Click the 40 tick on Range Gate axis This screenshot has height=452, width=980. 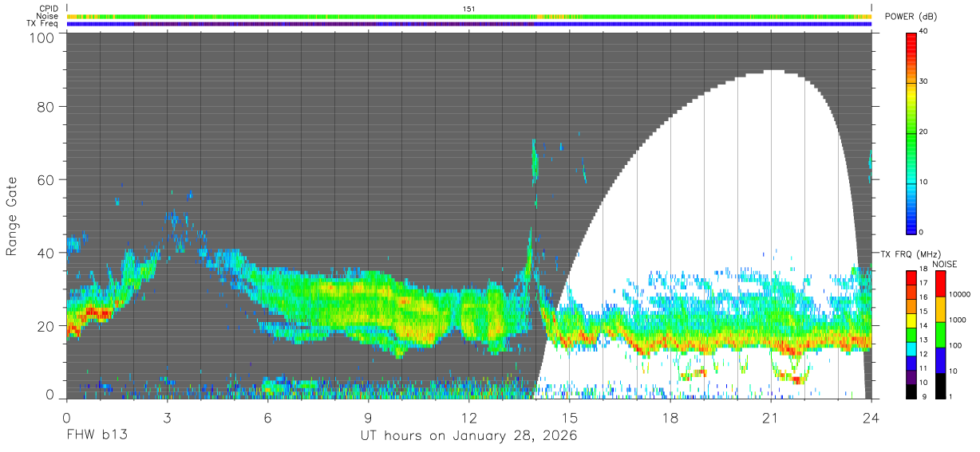[x=44, y=254]
